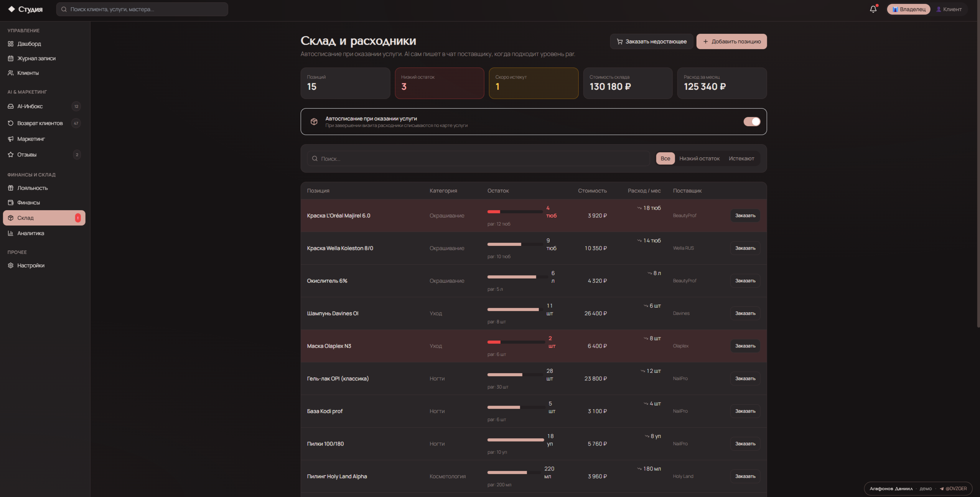
Task: Click the Telegram @DVZGER link
Action: pos(953,489)
